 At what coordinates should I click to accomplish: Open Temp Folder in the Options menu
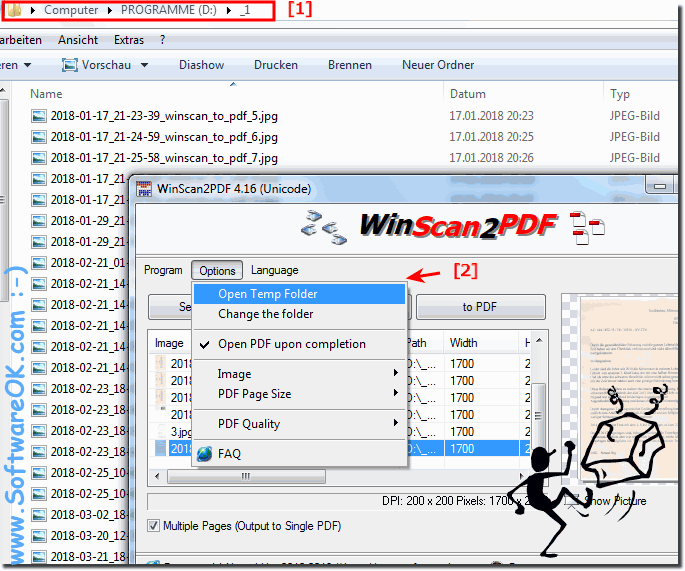[x=299, y=294]
